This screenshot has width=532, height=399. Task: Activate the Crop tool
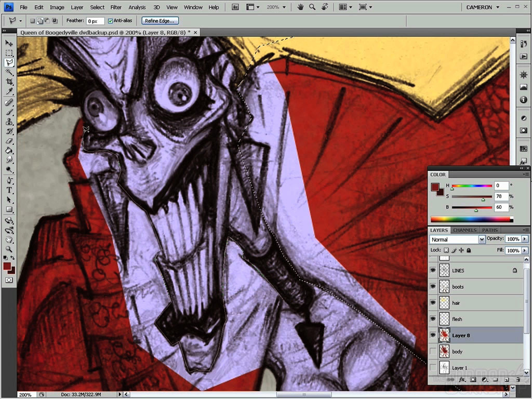[9, 82]
